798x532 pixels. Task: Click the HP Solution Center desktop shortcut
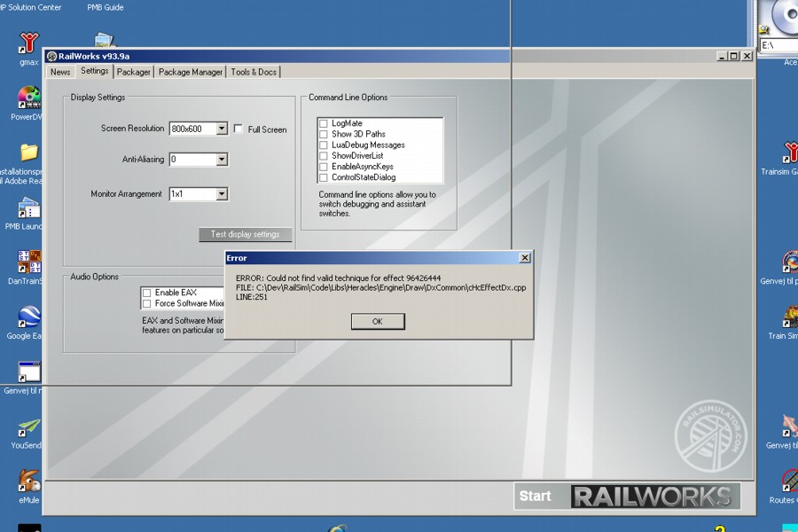pyautogui.click(x=30, y=7)
